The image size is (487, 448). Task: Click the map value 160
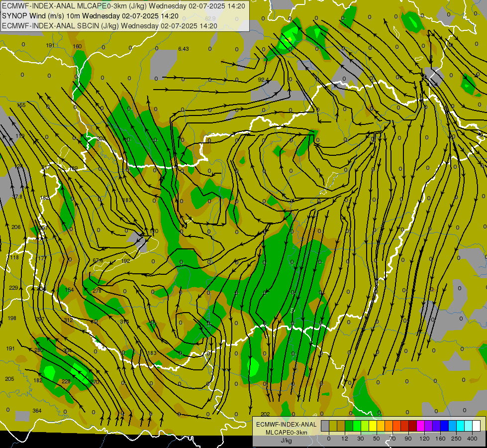pos(77,46)
